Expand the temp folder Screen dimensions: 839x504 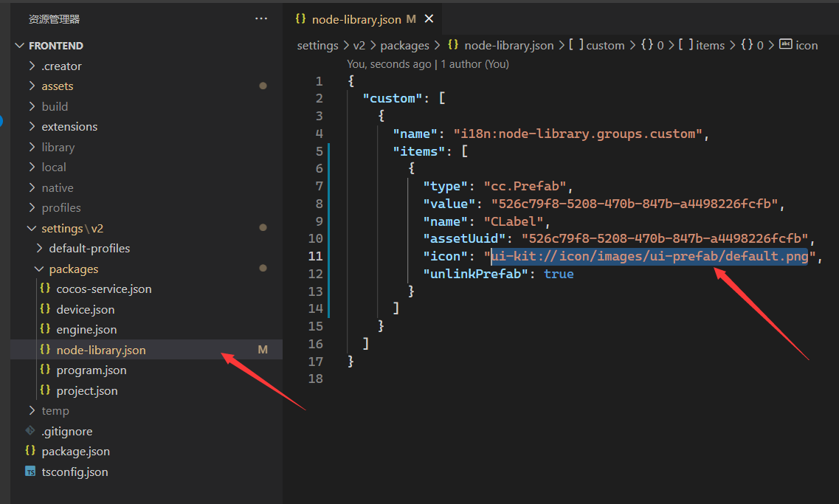(32, 410)
